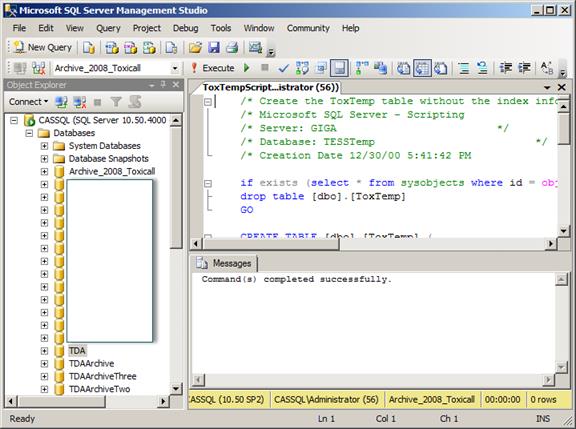Screen dimensions: 576x429
Task: Click the Object Explorer vertical scrollbar thumb
Action: [x=177, y=188]
